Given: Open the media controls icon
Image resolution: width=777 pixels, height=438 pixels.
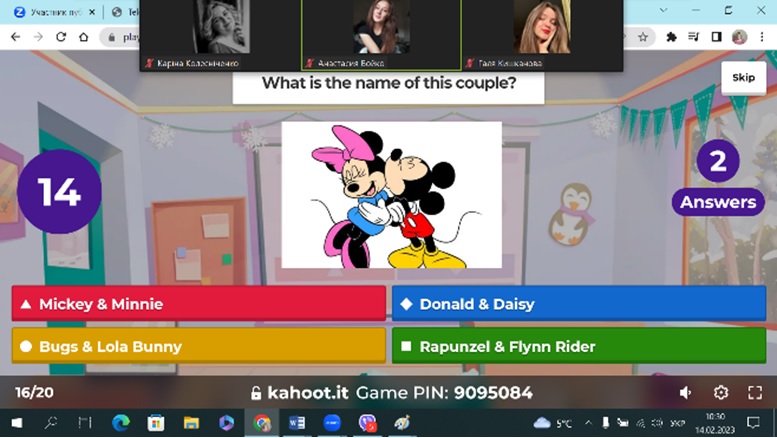Looking at the screenshot, I should tap(694, 37).
